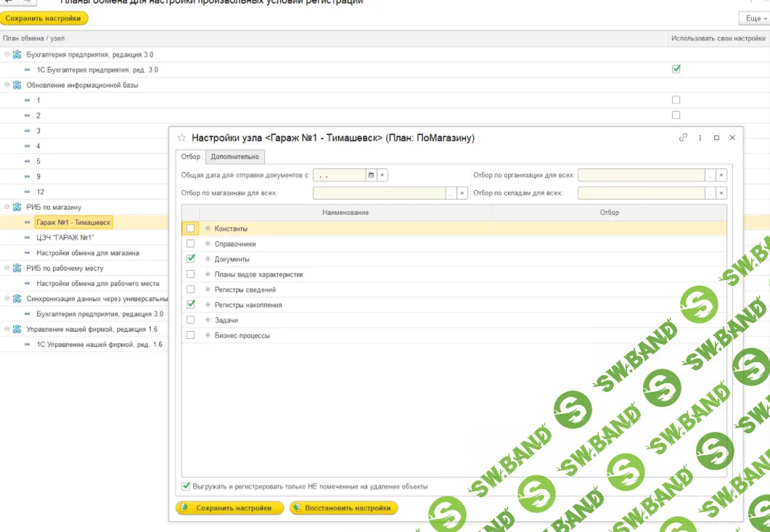770x532 pixels.
Task: Open the 'Отбор по магазинам для всех' selection button
Action: click(451, 193)
